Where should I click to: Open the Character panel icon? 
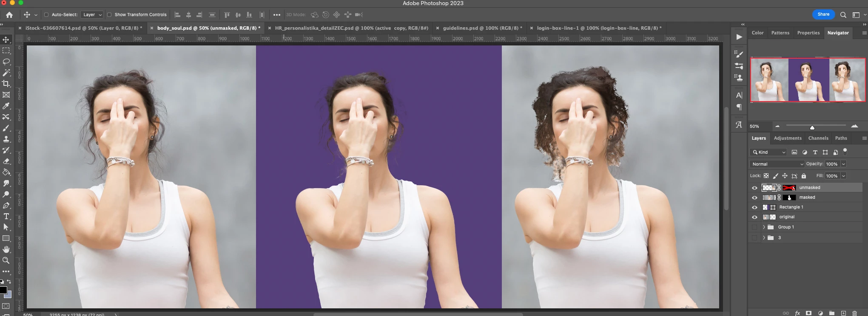[739, 95]
